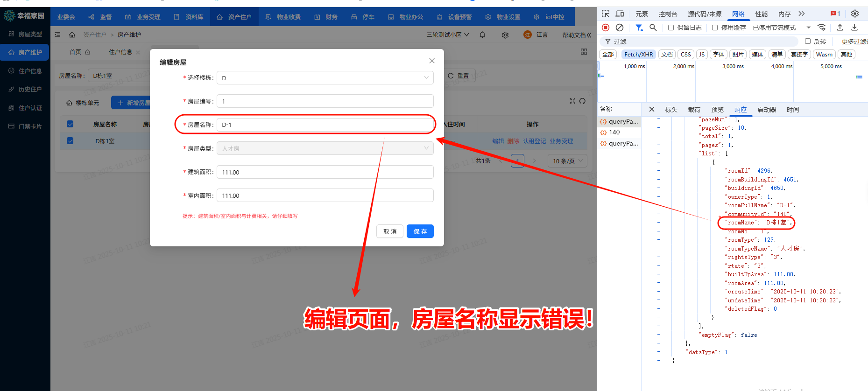Close the 住户信息 tab

tap(138, 52)
